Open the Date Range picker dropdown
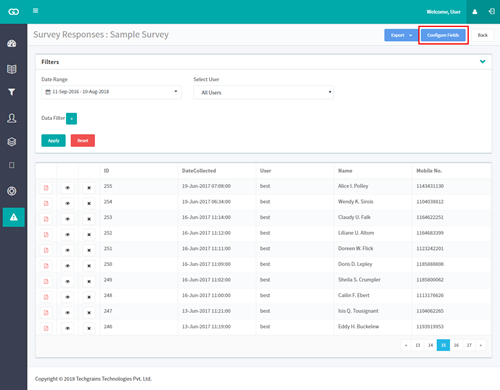Screen dimensions: 500x390 pyautogui.click(x=111, y=92)
